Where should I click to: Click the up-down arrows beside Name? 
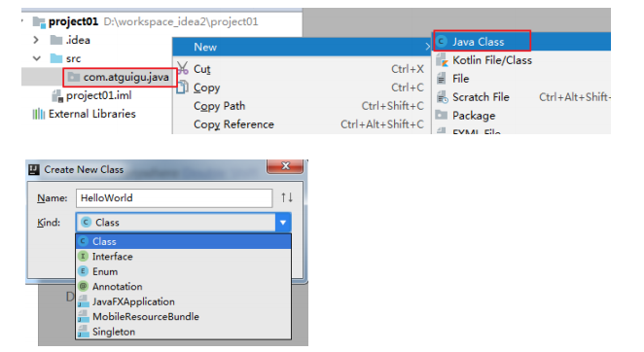point(287,197)
